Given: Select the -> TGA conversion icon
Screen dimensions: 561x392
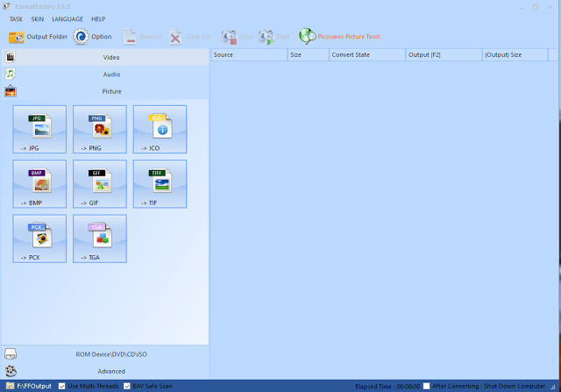Looking at the screenshot, I should [100, 239].
